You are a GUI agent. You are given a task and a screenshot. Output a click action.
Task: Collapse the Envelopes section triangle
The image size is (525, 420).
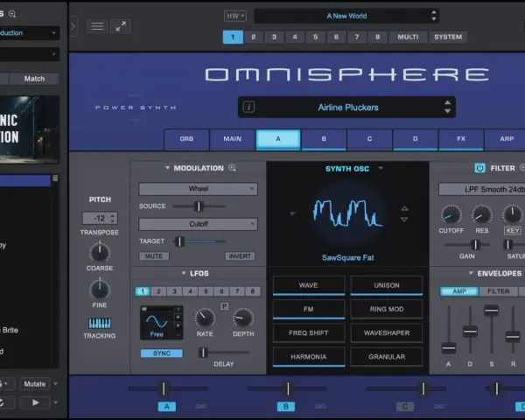click(x=471, y=273)
